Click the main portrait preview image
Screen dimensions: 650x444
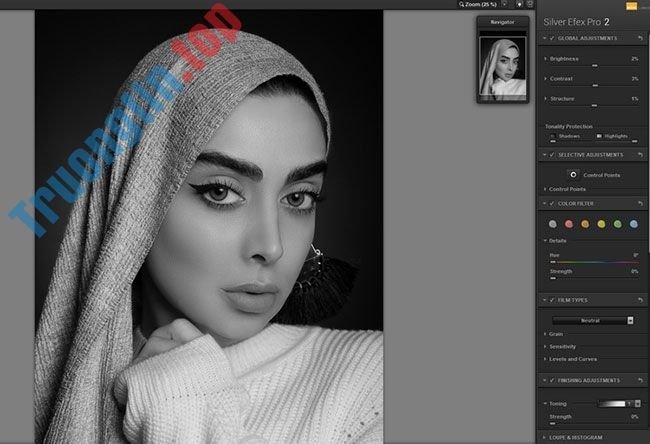pyautogui.click(x=209, y=227)
